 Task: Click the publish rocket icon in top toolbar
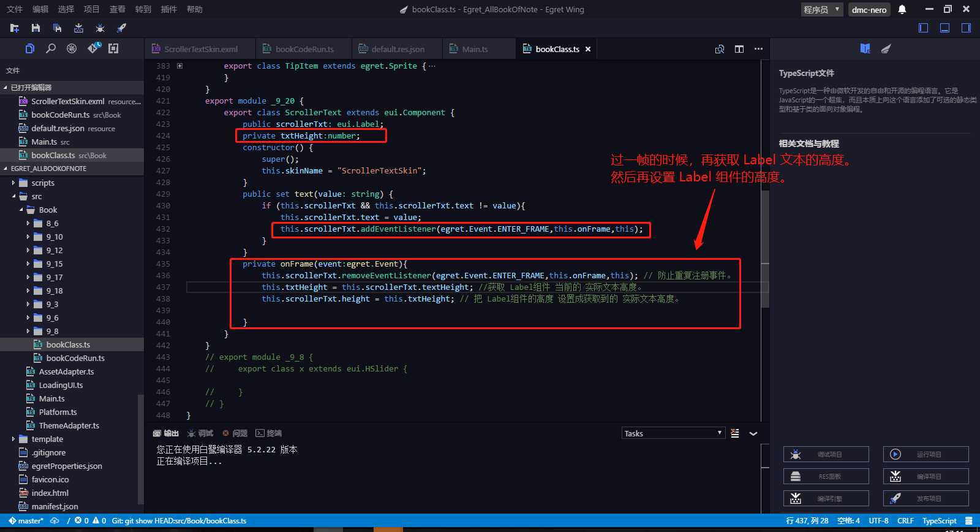(121, 28)
